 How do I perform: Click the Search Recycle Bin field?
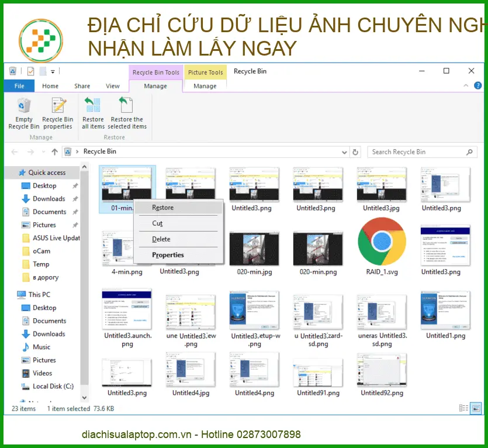click(416, 152)
